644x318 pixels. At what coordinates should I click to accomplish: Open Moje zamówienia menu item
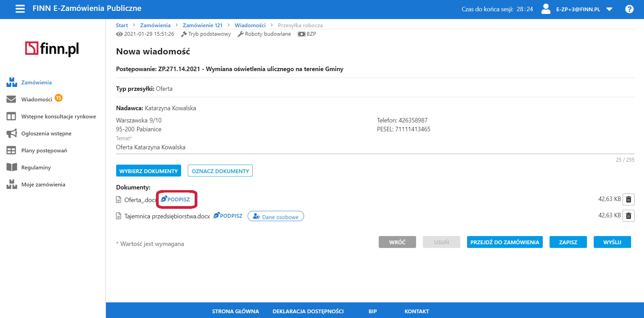43,184
